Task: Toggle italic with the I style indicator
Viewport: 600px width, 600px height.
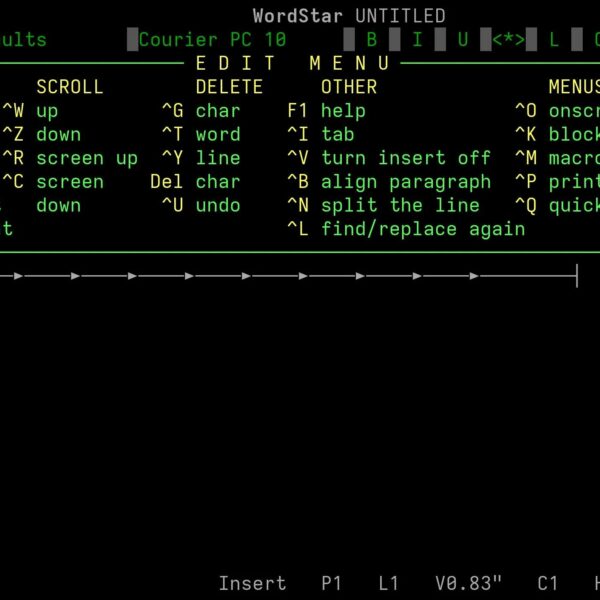Action: [x=417, y=39]
